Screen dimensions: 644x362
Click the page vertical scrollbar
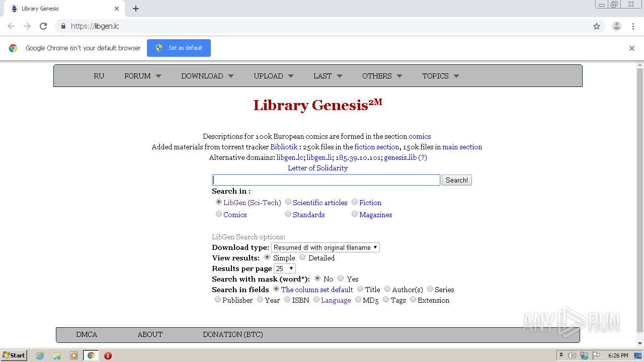tap(640, 201)
